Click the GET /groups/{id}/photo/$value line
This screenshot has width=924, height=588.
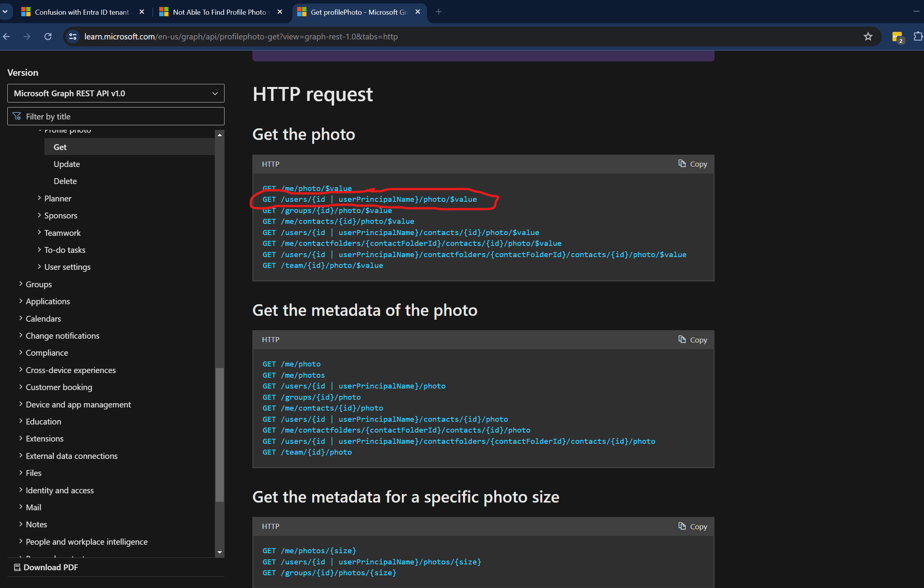[327, 211]
